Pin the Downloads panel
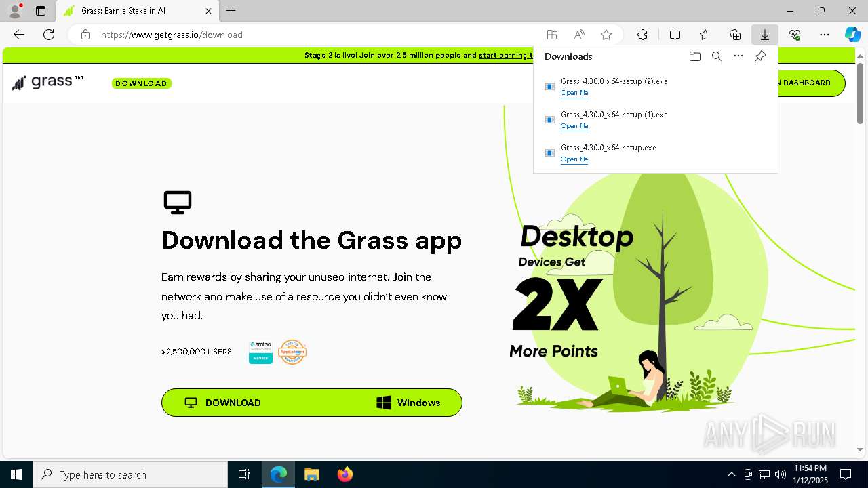The width and height of the screenshot is (868, 488). [760, 56]
